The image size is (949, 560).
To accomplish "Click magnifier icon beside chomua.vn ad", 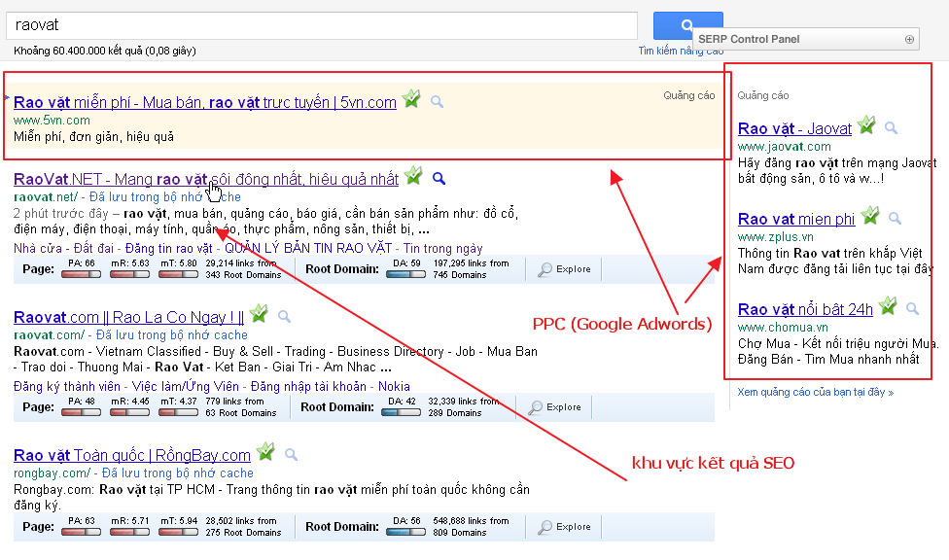I will point(913,309).
